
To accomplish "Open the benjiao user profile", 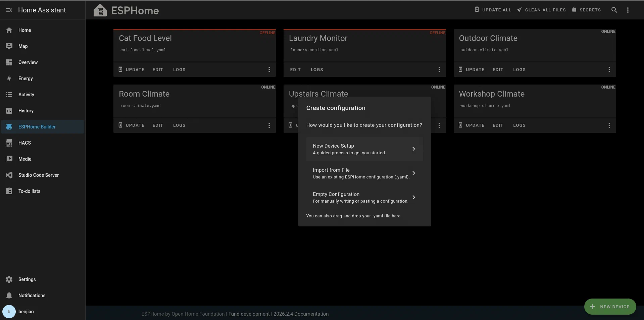I will 43,312.
